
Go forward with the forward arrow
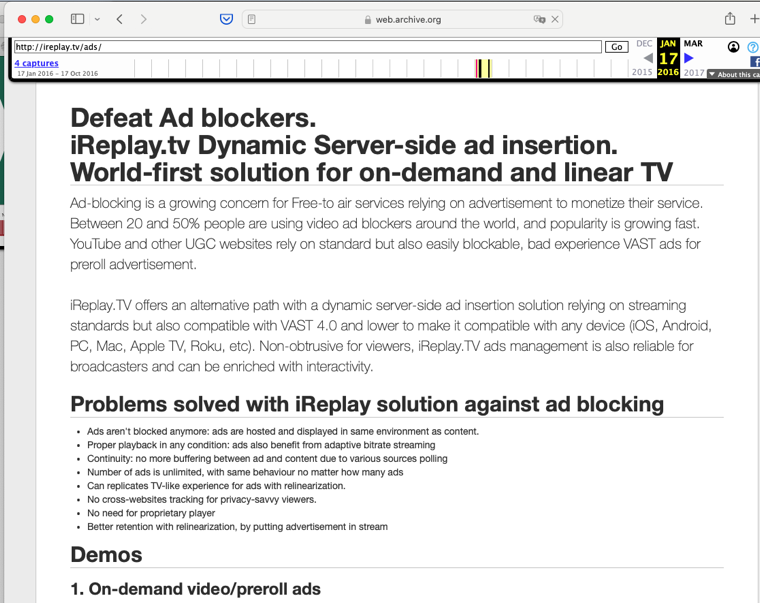click(x=143, y=19)
